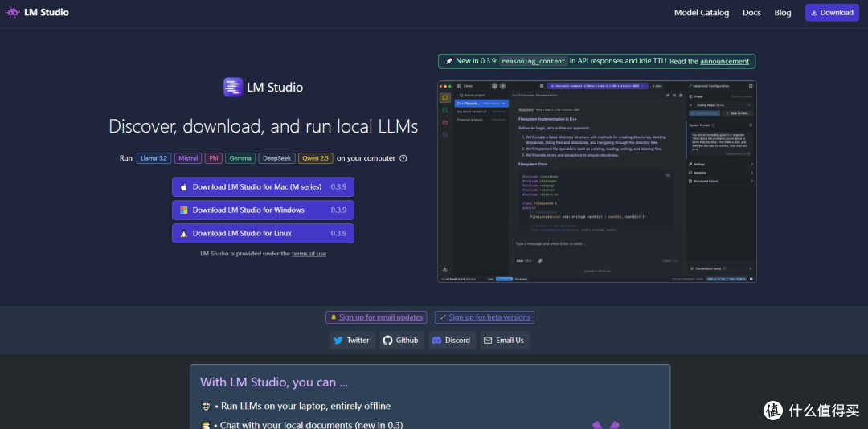This screenshot has width=868, height=429.
Task: In the app preview, click Save As New button
Action: tap(738, 113)
